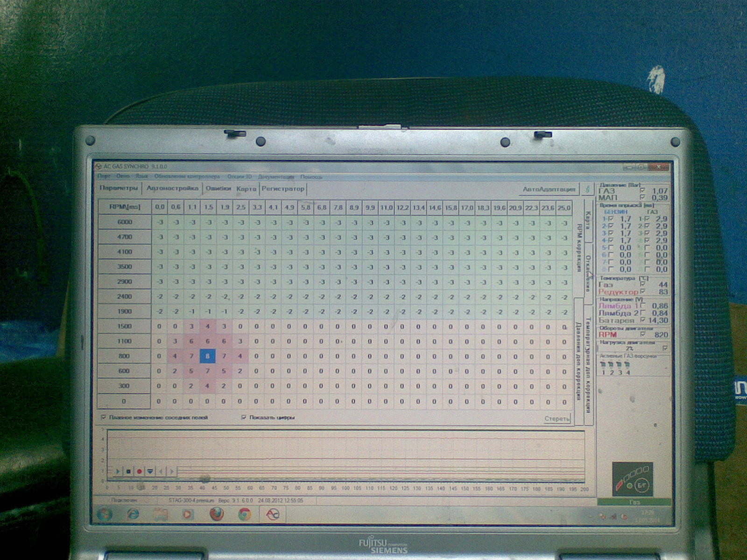Open the Порт menu
The image size is (747, 560).
104,177
